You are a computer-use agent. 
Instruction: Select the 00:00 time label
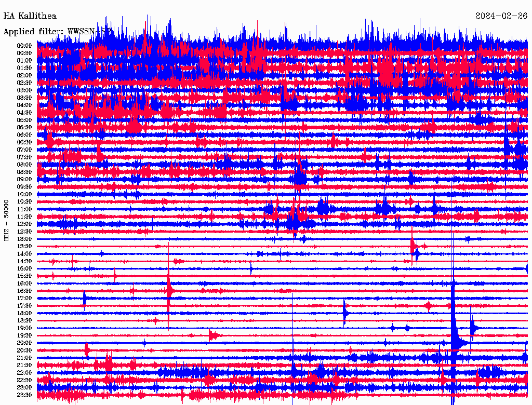point(24,46)
